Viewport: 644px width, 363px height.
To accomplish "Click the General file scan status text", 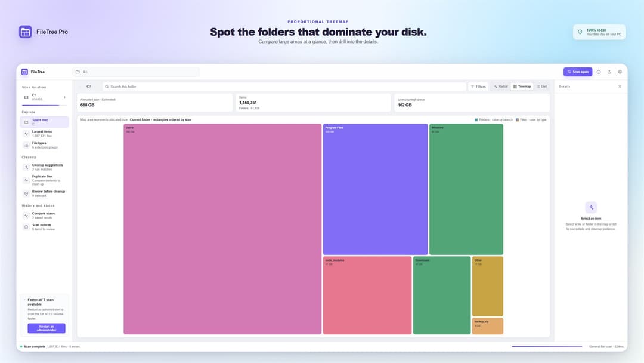I will 606,346.
